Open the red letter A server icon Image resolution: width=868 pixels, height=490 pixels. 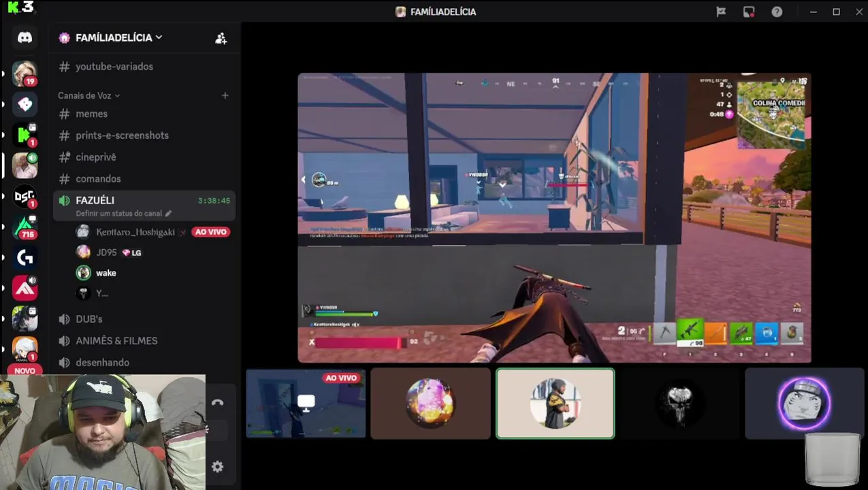pyautogui.click(x=25, y=288)
